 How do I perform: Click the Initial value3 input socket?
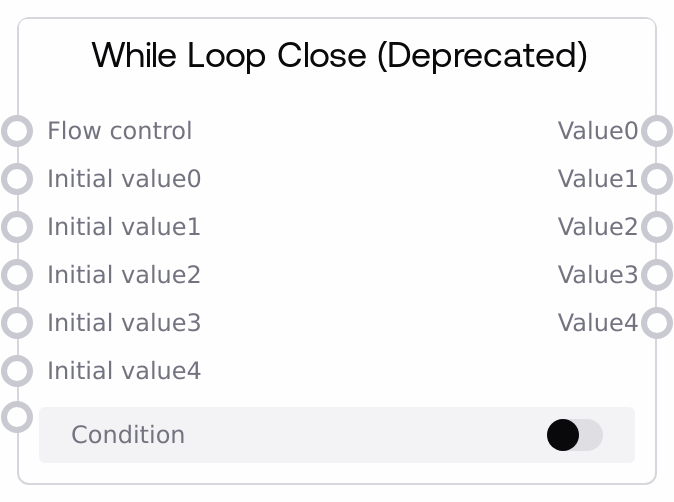[x=17, y=323]
